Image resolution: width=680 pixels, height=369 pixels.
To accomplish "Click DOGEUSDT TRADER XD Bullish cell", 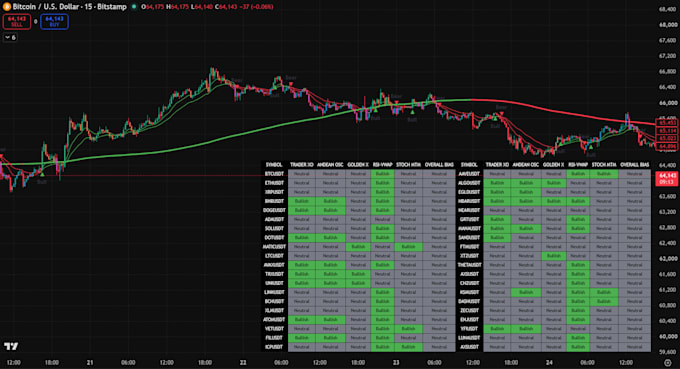I will point(301,210).
